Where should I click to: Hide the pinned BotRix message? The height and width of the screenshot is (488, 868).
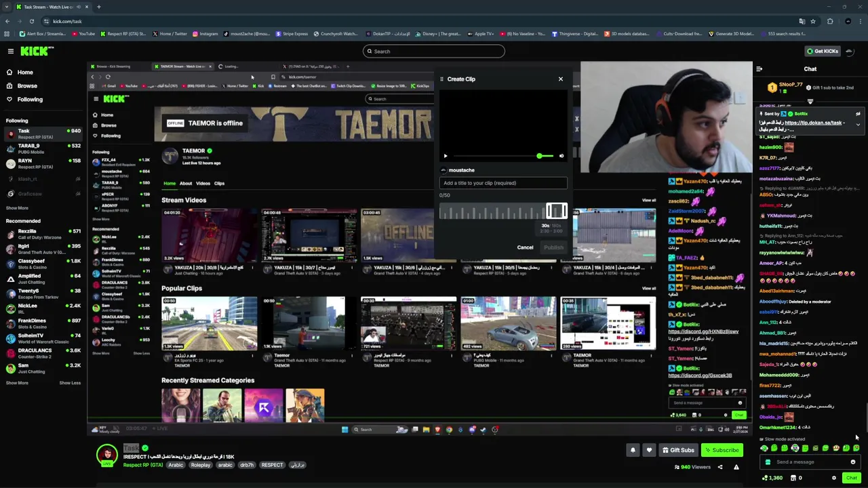click(x=858, y=113)
